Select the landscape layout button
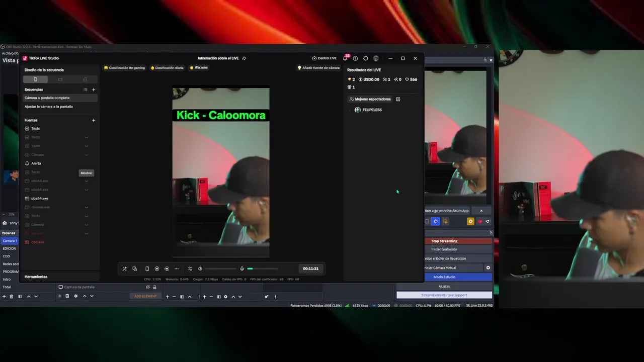 60,79
